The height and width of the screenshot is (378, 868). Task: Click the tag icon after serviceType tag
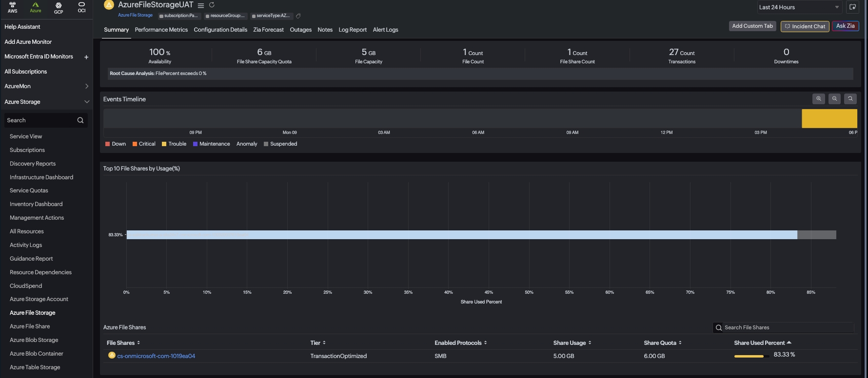click(x=298, y=16)
